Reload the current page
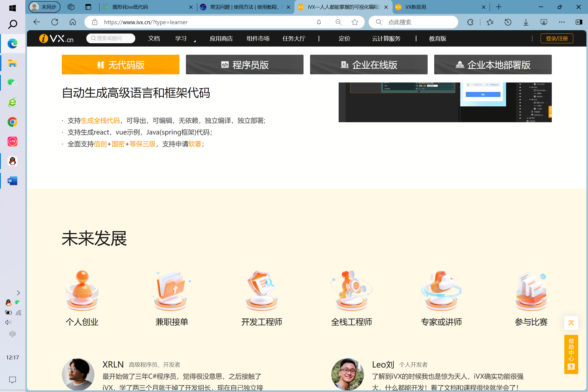 tap(55, 22)
